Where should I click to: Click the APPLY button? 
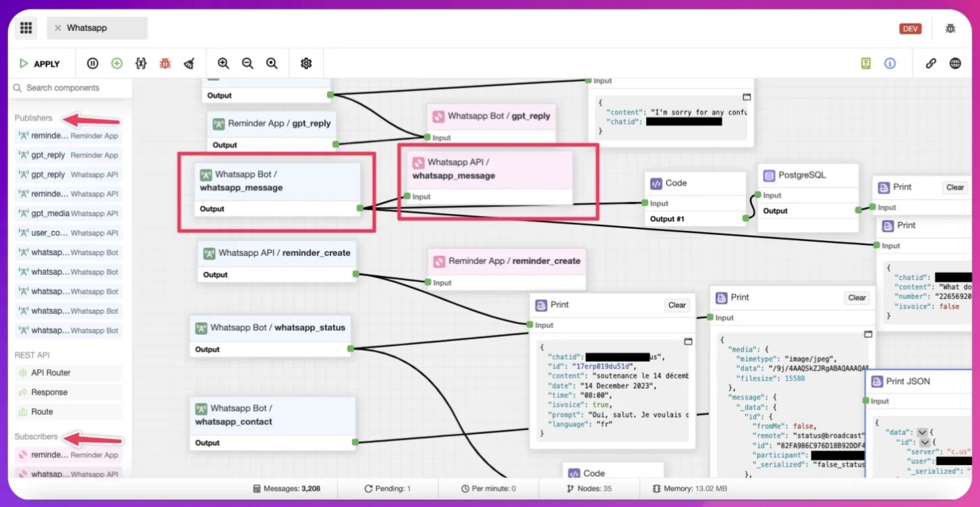(40, 63)
